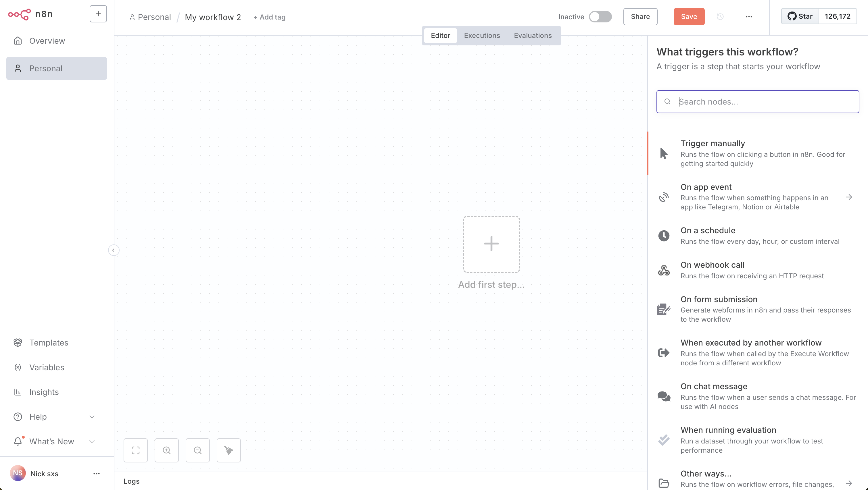Switch to the Executions tab

pos(482,35)
